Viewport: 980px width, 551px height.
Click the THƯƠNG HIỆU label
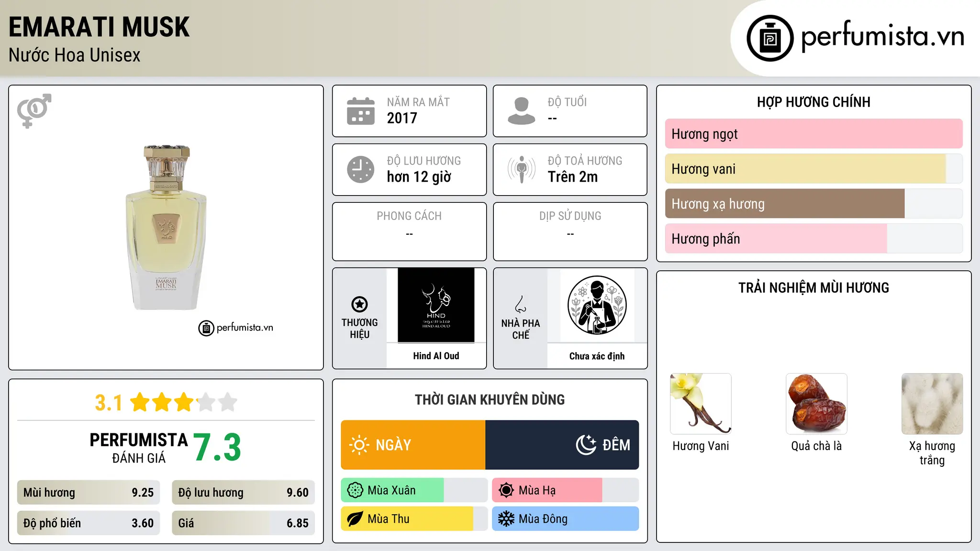point(359,329)
